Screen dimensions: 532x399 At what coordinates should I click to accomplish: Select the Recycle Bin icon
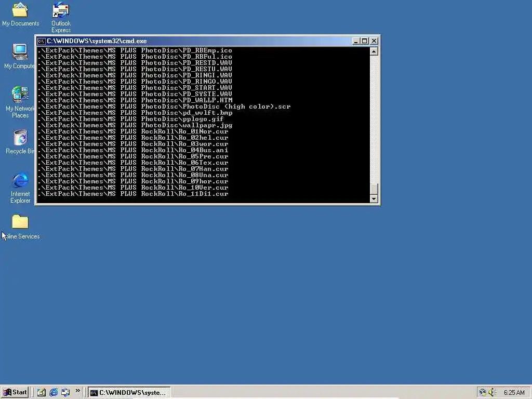(20, 141)
